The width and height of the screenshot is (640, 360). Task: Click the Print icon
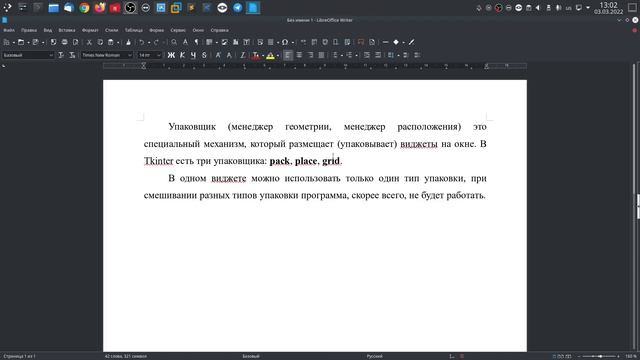64,42
